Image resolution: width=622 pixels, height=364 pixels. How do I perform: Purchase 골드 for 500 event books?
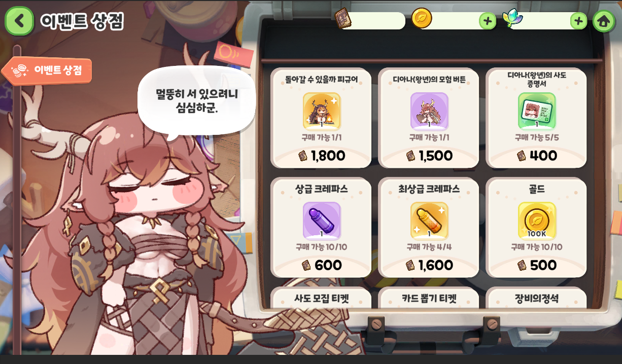pyautogui.click(x=537, y=265)
